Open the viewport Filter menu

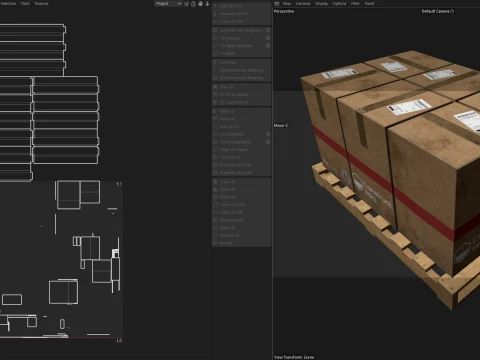click(355, 4)
